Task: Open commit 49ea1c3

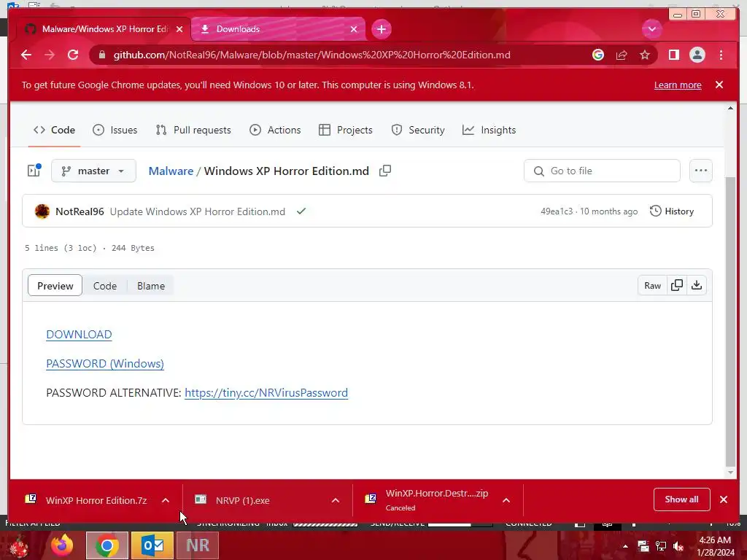Action: point(557,211)
